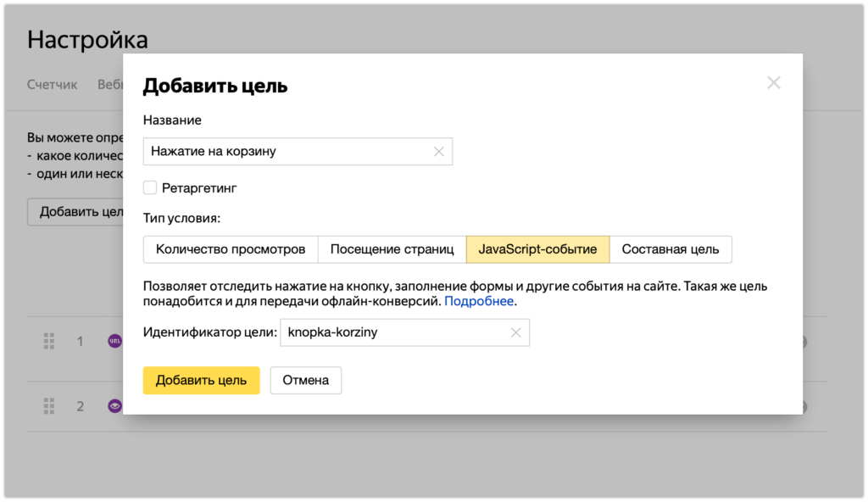868x502 pixels.
Task: Select JavaScript-событие condition type
Action: pos(537,249)
